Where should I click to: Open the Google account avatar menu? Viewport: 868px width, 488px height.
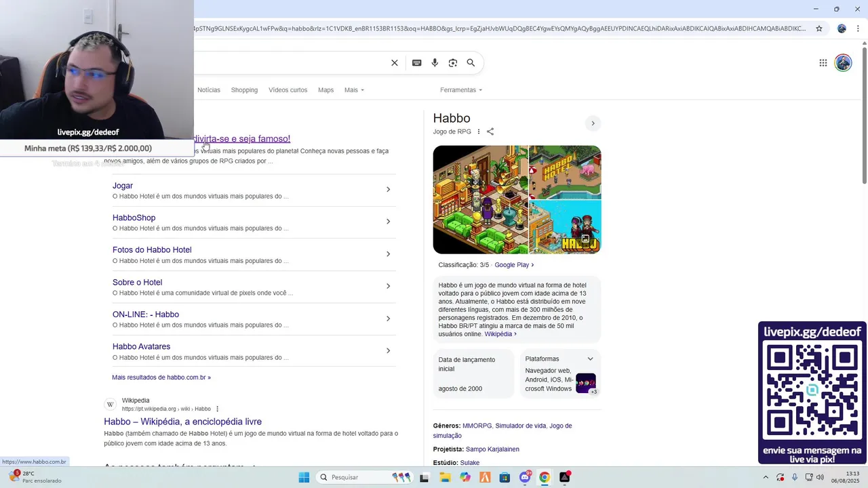[x=843, y=63]
